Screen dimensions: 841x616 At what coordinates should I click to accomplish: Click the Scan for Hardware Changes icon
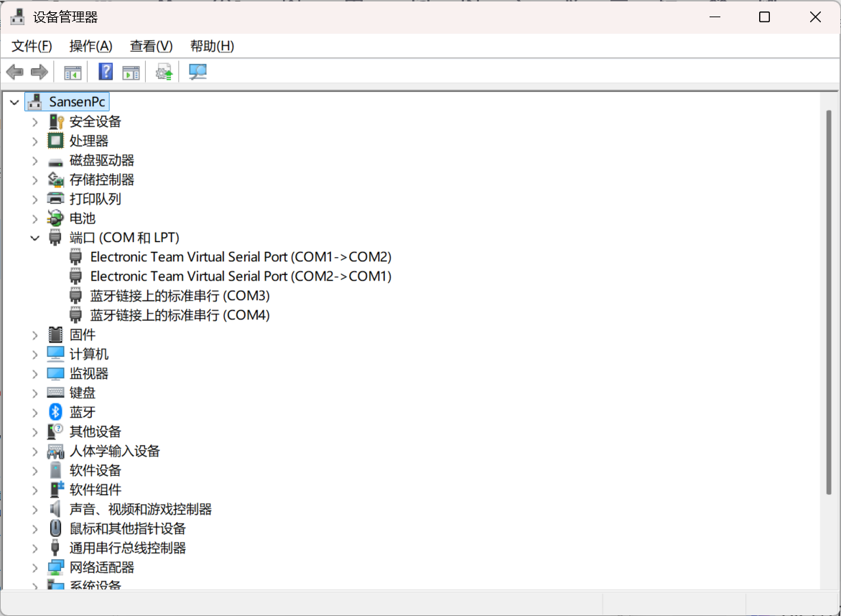pyautogui.click(x=198, y=71)
